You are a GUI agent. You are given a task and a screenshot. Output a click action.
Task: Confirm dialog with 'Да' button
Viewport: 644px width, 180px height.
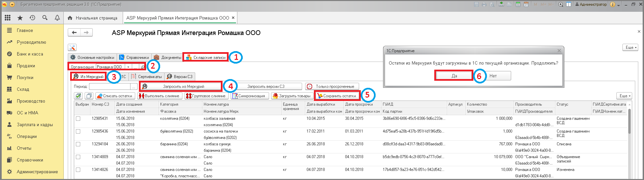(454, 76)
